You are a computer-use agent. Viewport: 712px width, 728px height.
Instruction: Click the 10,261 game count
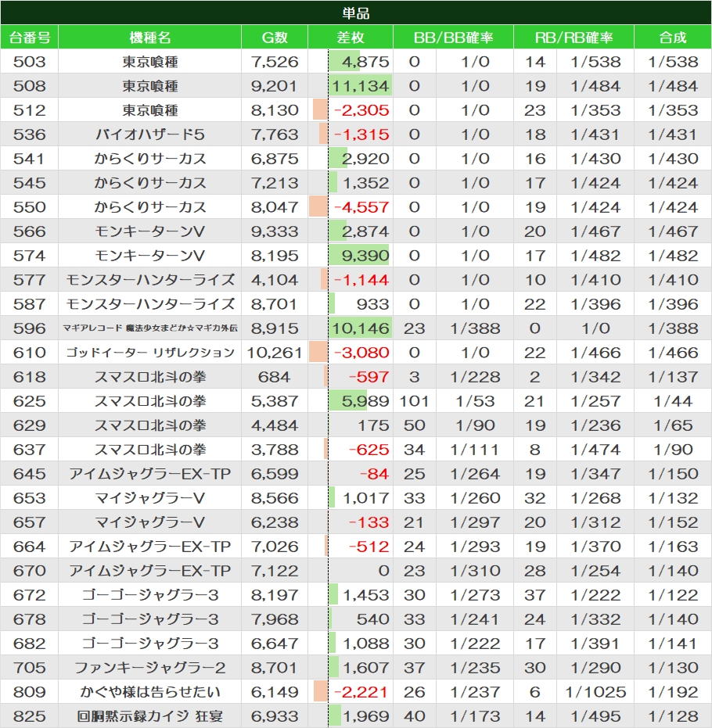coord(275,353)
